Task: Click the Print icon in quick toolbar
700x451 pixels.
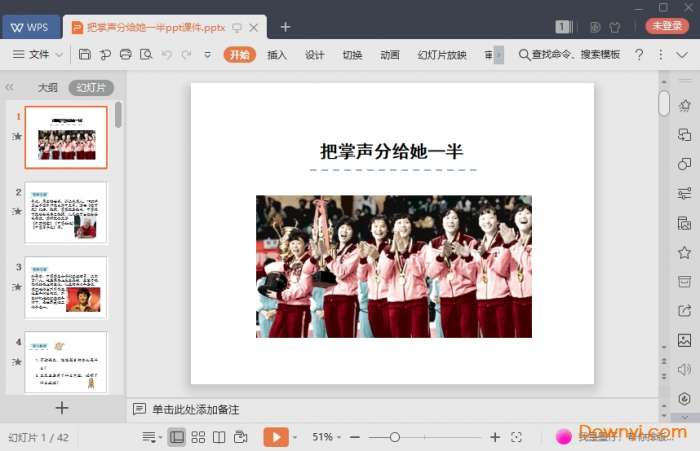Action: click(x=125, y=54)
